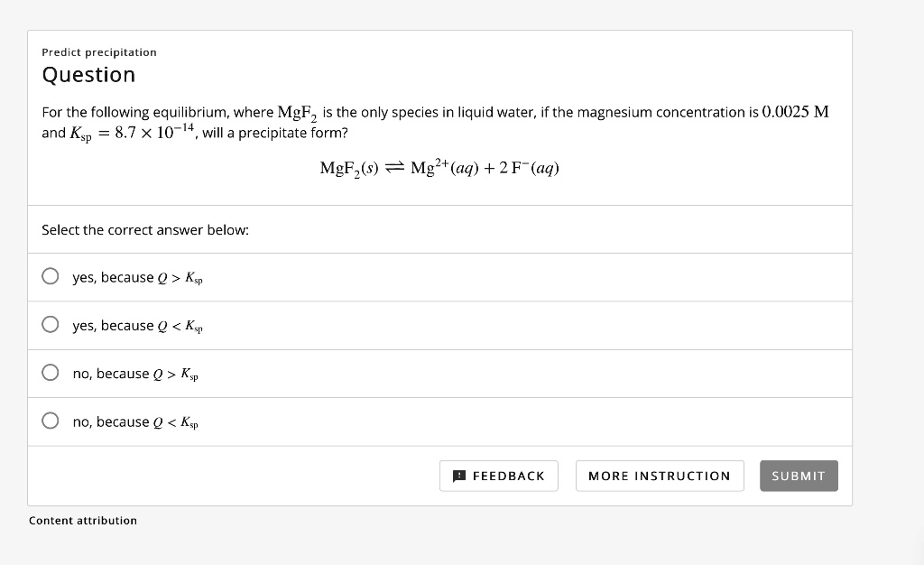Click the Question heading

pyautogui.click(x=88, y=75)
